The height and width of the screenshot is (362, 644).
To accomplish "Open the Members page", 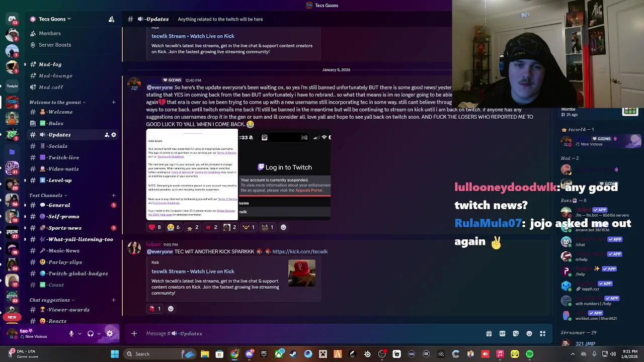I will [x=73, y=33].
